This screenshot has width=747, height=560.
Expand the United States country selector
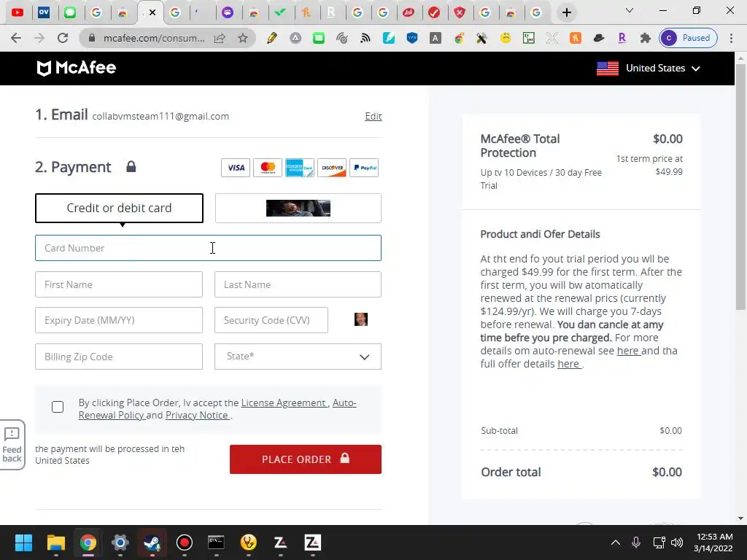[x=649, y=68]
